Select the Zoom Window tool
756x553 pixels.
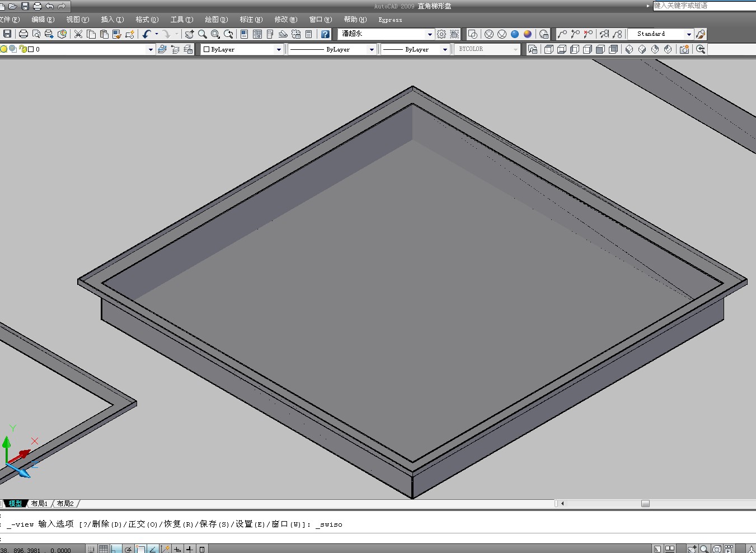point(215,34)
